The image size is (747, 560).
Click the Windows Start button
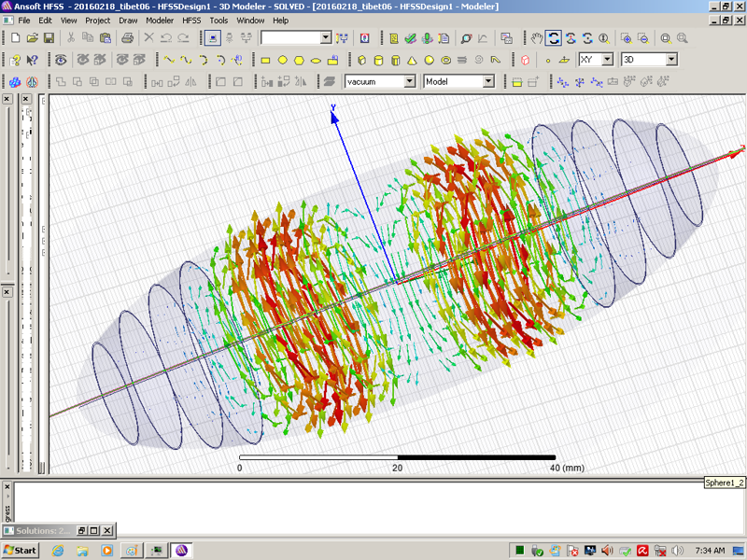[21, 551]
